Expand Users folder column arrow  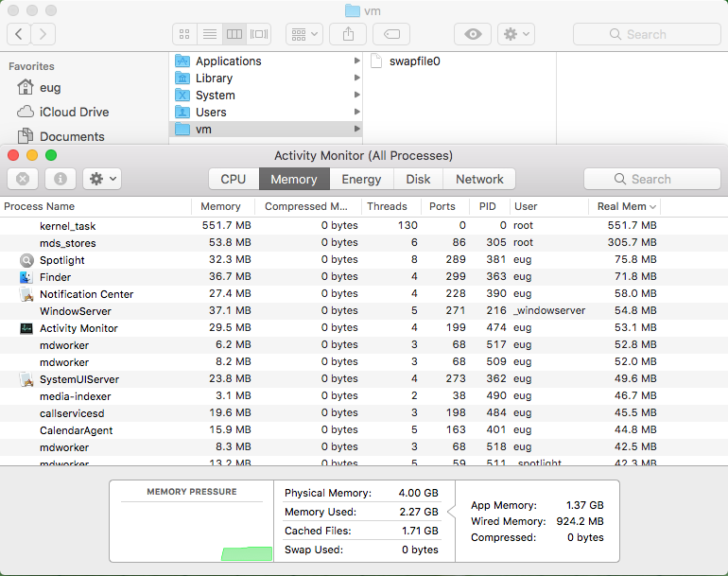click(x=356, y=112)
